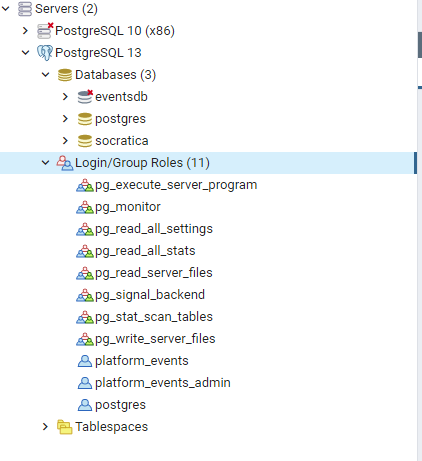422x461 pixels.
Task: Select the platform_events_admin role
Action: tap(163, 383)
